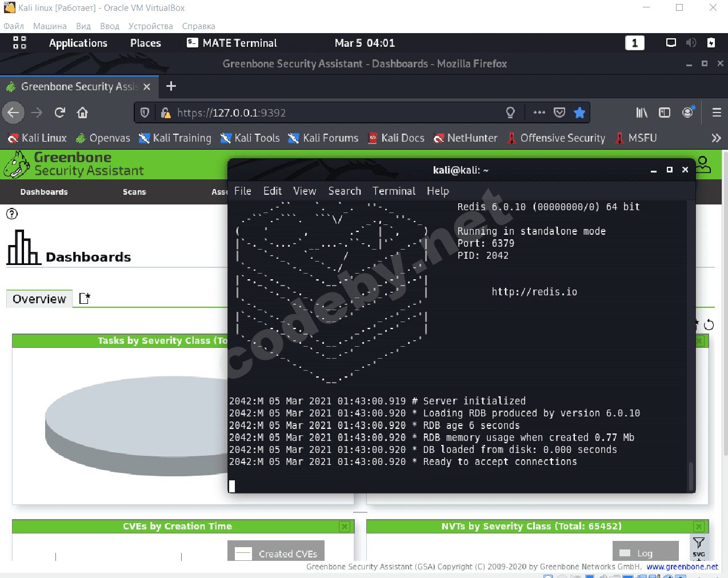This screenshot has width=728, height=578.
Task: Open the terminal Terminal menu
Action: tap(394, 191)
